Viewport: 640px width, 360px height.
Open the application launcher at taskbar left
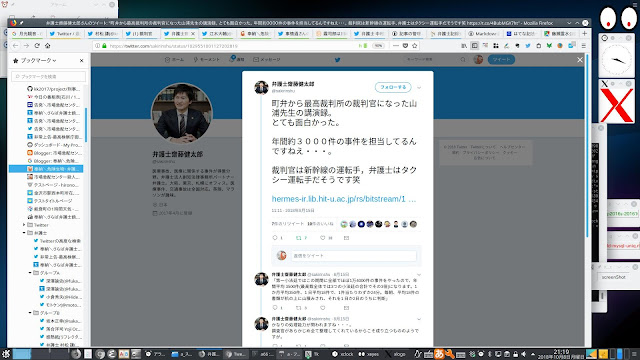[x=6, y=354]
